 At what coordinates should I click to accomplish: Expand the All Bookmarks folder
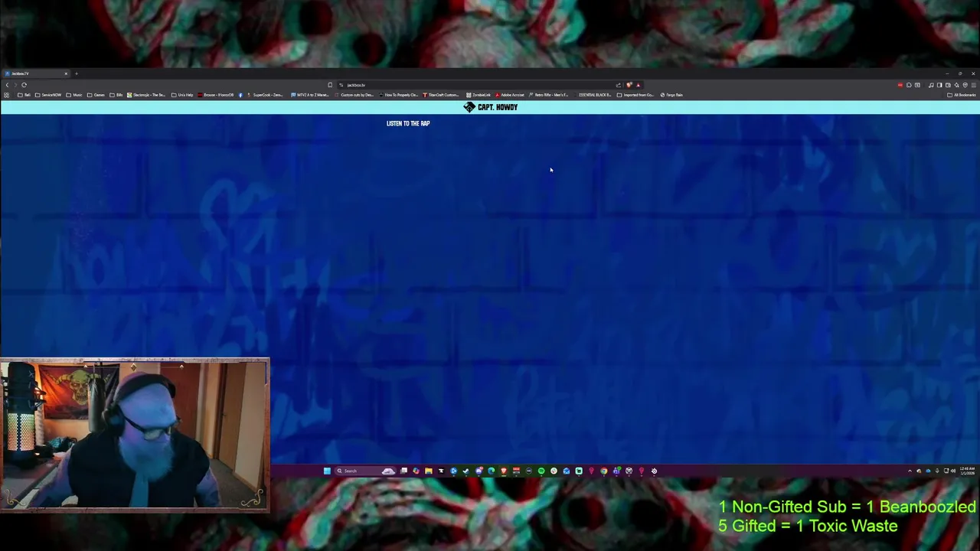961,95
